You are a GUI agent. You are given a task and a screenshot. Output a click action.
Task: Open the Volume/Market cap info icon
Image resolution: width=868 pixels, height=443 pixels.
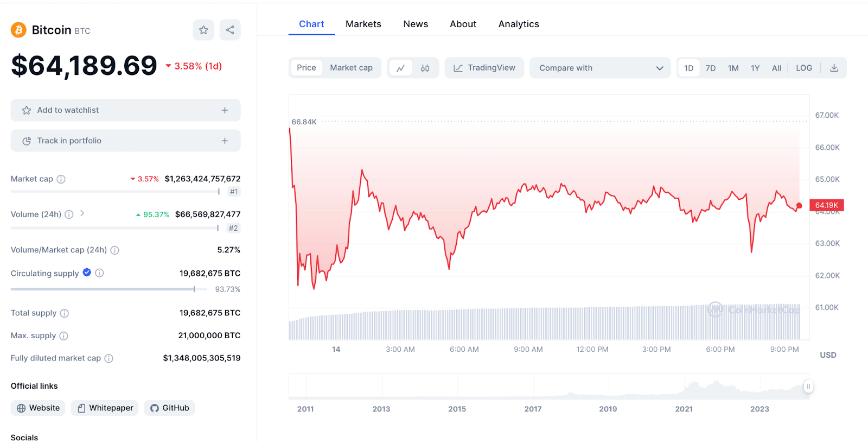click(115, 250)
